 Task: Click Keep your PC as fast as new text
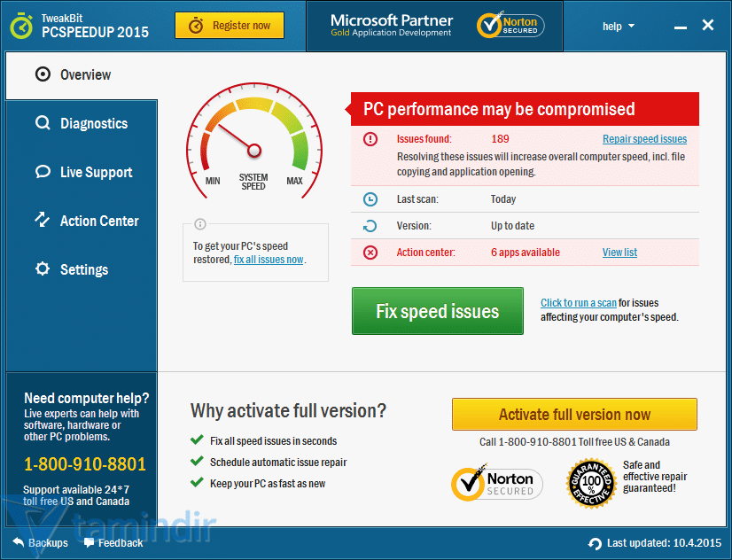point(268,484)
